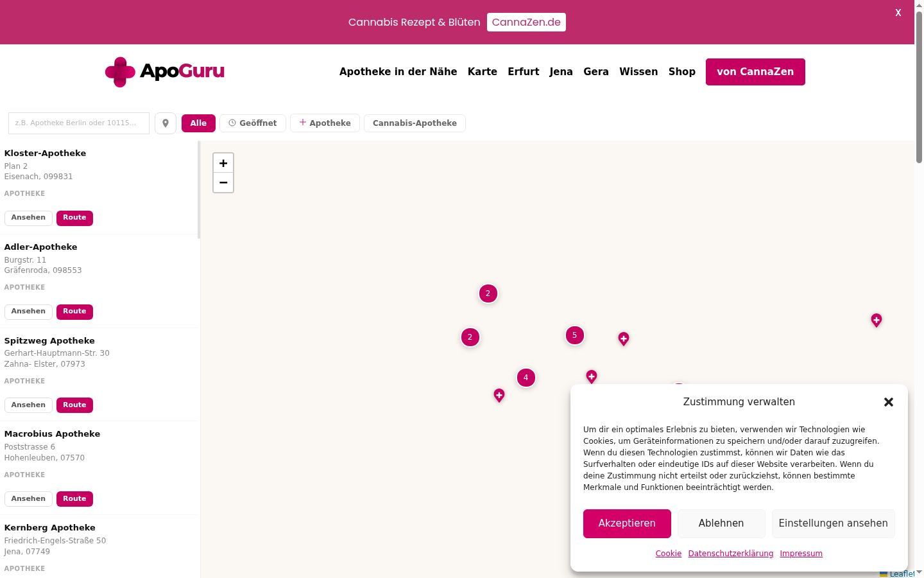Image resolution: width=924 pixels, height=578 pixels.
Task: Filter by Cannabis-Apotheke
Action: [x=415, y=123]
